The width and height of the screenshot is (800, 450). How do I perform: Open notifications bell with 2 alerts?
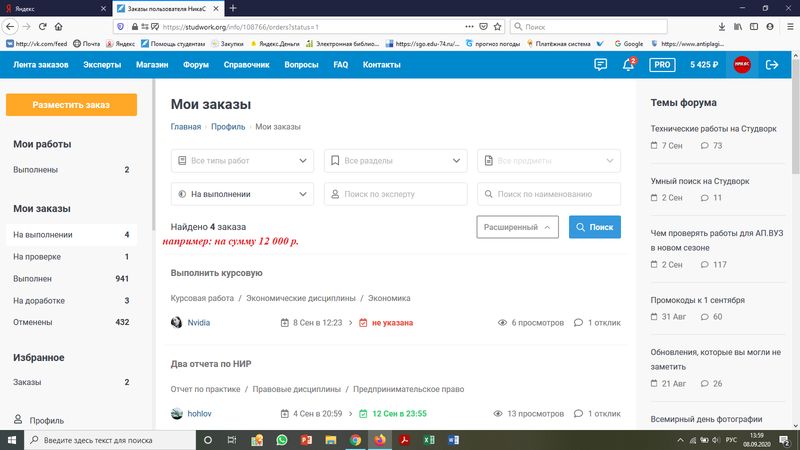click(x=629, y=64)
